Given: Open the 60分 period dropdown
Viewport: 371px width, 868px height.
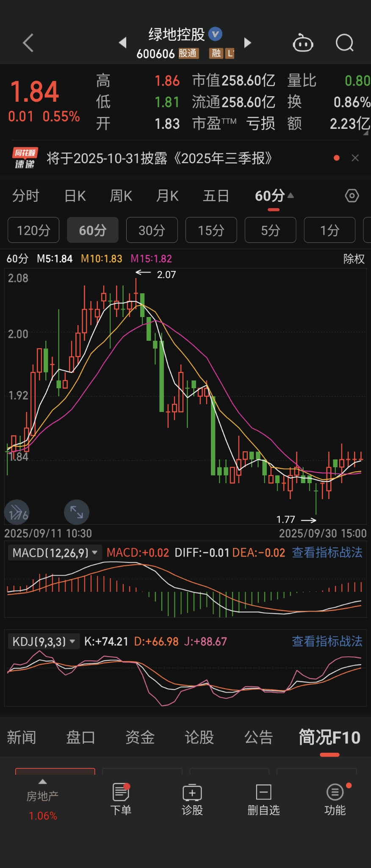Looking at the screenshot, I should point(274,196).
